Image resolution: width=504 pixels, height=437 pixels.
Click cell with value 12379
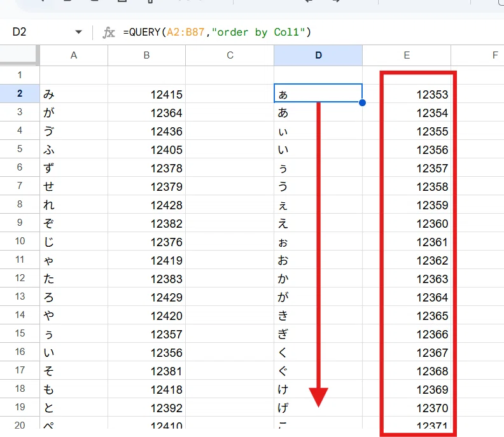coord(146,186)
